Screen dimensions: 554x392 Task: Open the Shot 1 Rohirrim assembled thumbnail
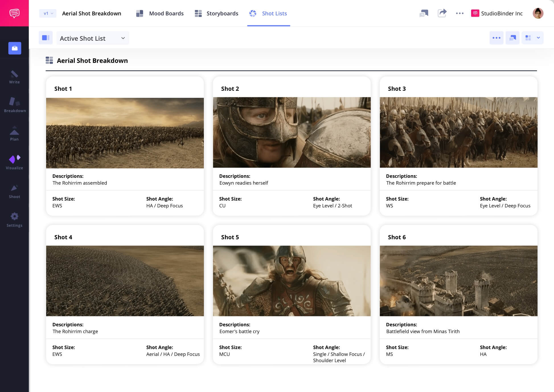[125, 133]
